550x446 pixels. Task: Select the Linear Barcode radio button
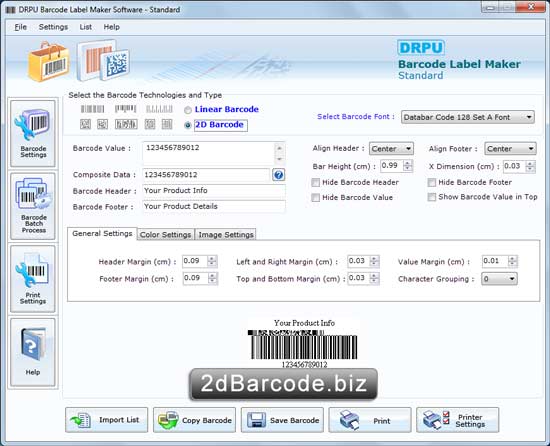point(188,110)
